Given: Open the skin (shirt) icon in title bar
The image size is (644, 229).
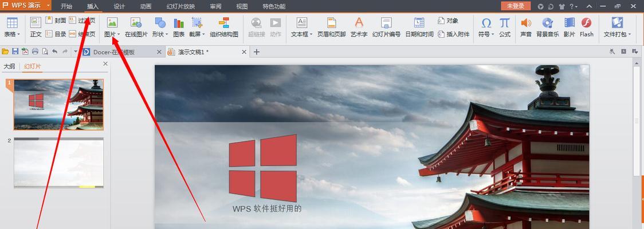Looking at the screenshot, I should (x=561, y=6).
